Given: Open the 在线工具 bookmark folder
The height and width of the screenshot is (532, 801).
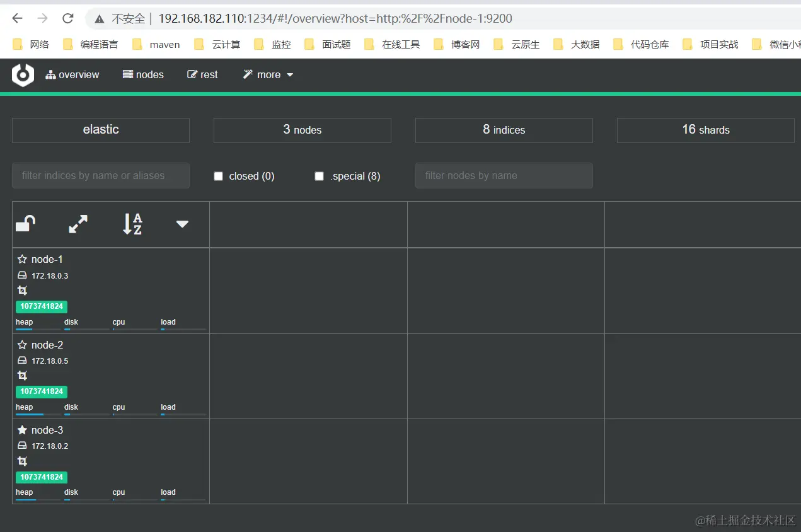Looking at the screenshot, I should tap(393, 44).
